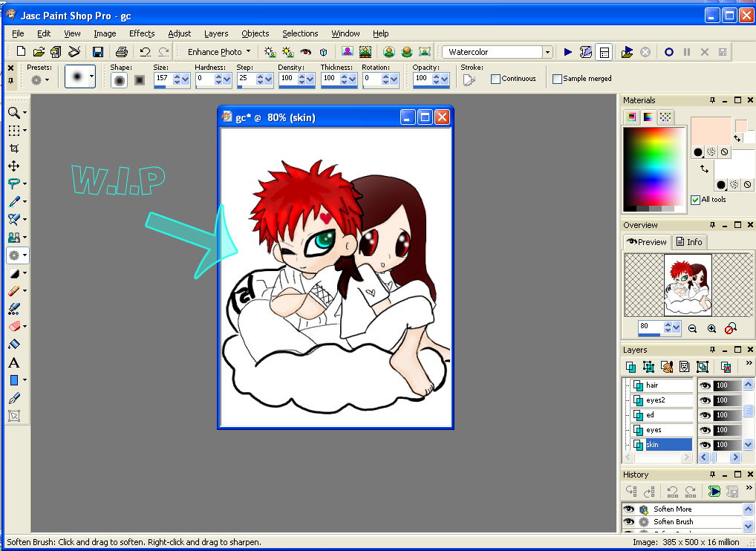Viewport: 756px width, 551px height.
Task: Undo last action in main toolbar
Action: coord(145,51)
